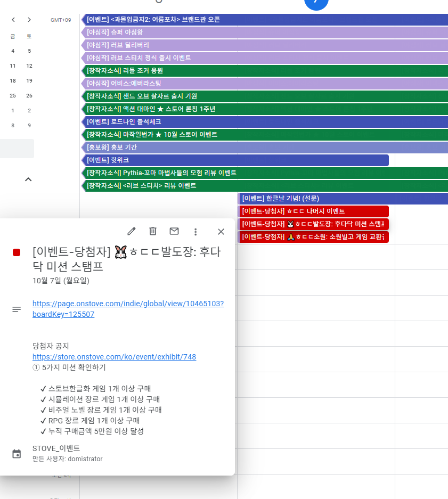The width and height of the screenshot is (448, 499).
Task: Open the [야심작] 러브 딜리버리 event
Action: [264, 45]
